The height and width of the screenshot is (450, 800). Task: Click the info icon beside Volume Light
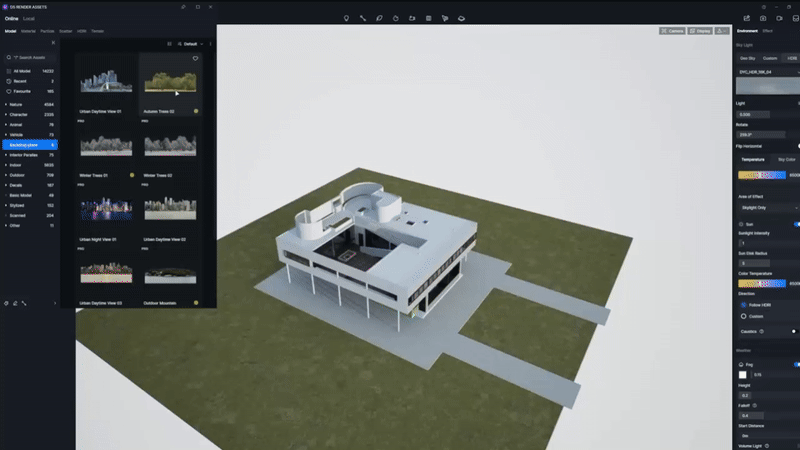coord(767,446)
